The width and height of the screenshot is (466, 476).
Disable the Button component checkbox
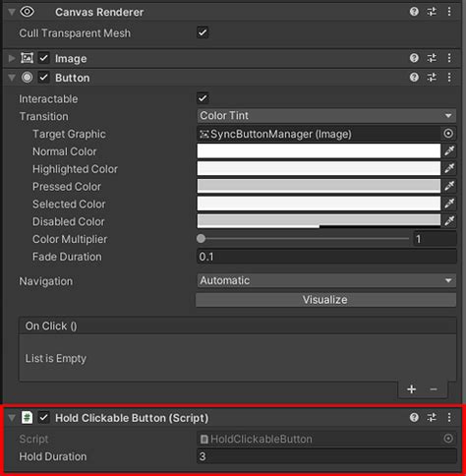43,78
